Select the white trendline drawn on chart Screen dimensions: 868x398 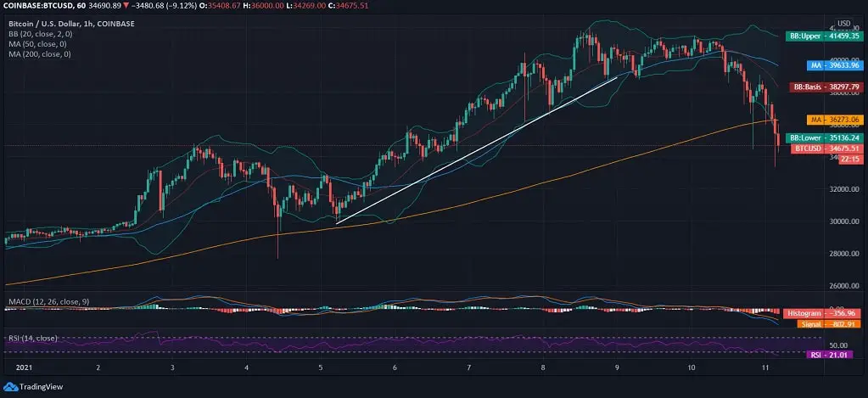[x=475, y=150]
